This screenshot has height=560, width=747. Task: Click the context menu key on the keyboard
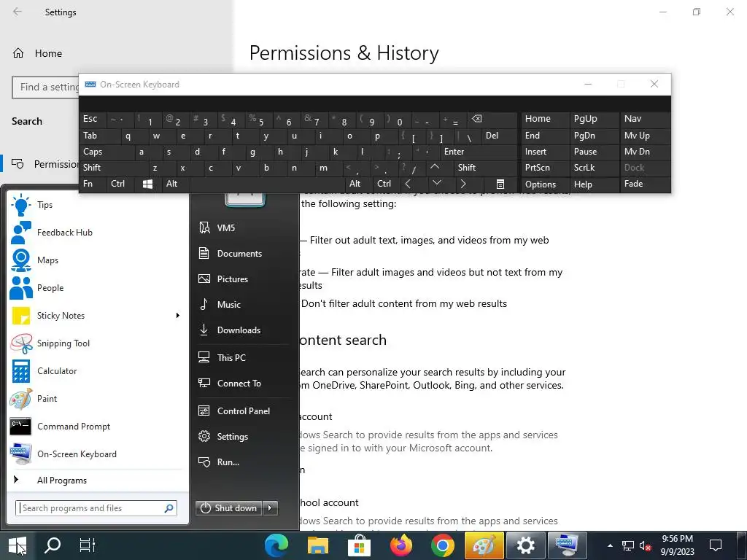point(500,184)
